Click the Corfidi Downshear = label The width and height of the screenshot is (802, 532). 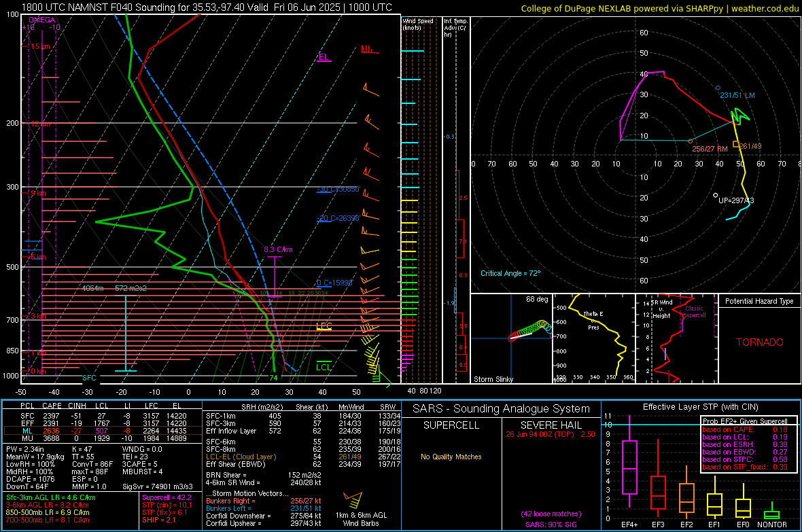239,516
